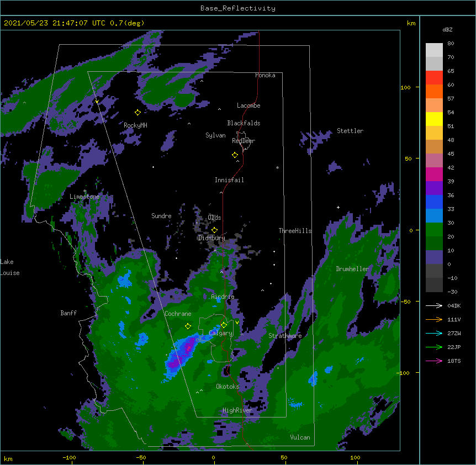Select the slate purple 10-0 dBZ swatch
Viewport: 476px width, 465px height.
coord(434,257)
